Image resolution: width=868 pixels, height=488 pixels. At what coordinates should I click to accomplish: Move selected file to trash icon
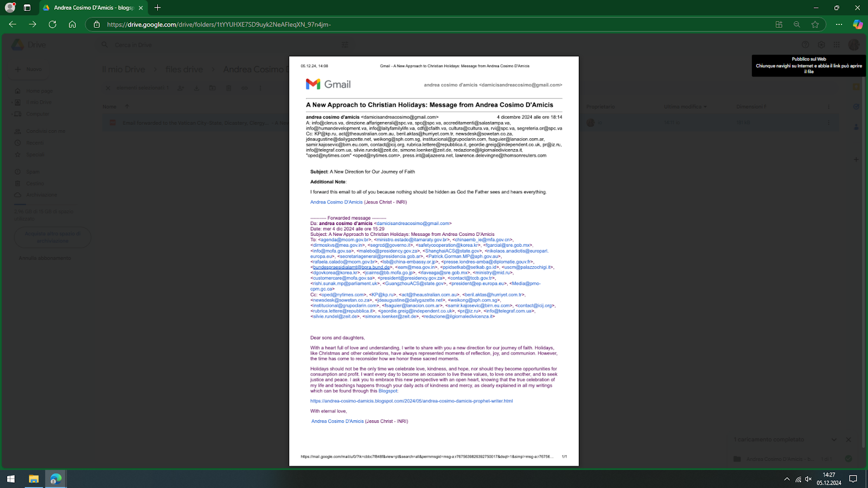[228, 88]
